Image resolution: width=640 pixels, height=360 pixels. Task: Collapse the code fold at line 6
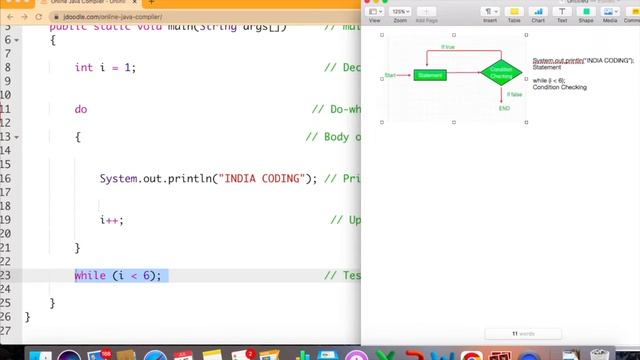[17, 40]
